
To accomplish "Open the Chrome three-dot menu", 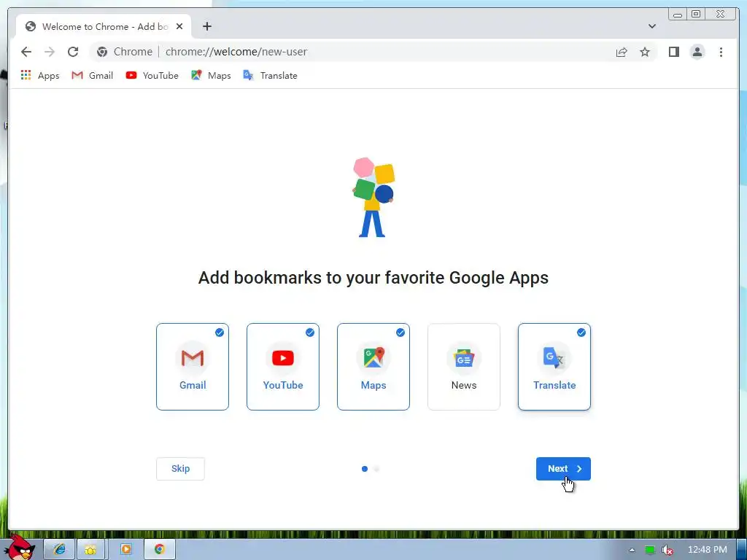I will pos(721,52).
